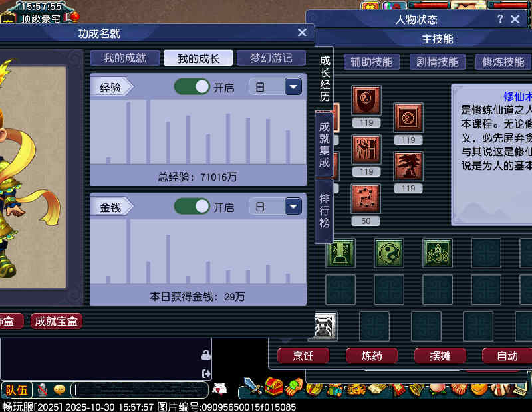Click the red health bar left of the avatar
This screenshot has width=532, height=412.
click(429, 5)
